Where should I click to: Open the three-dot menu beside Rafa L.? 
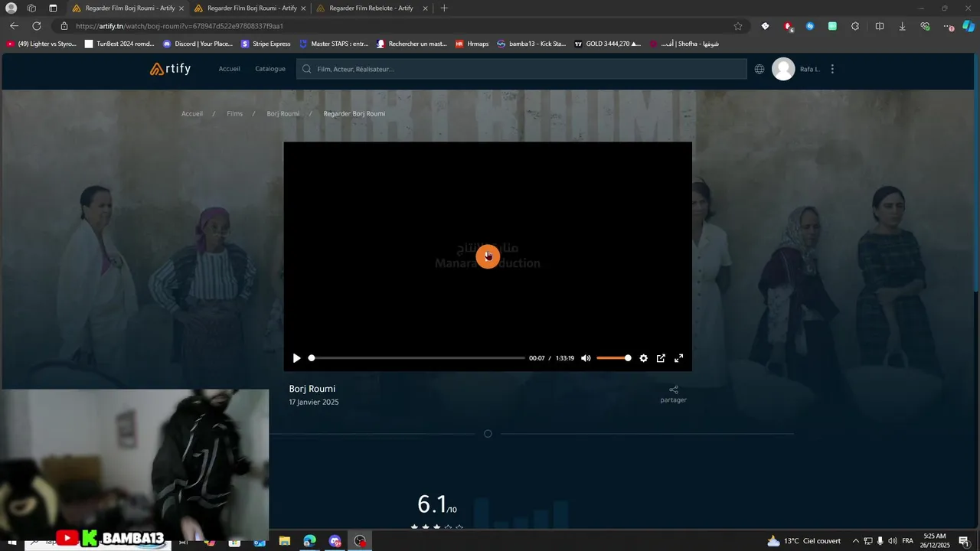pyautogui.click(x=832, y=69)
